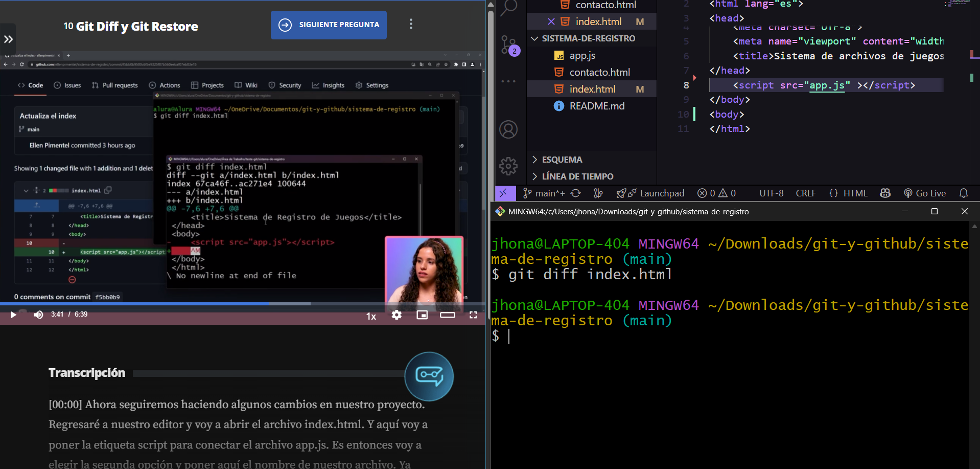
Task: Open the Actions tab in GitHub video
Action: (x=165, y=85)
